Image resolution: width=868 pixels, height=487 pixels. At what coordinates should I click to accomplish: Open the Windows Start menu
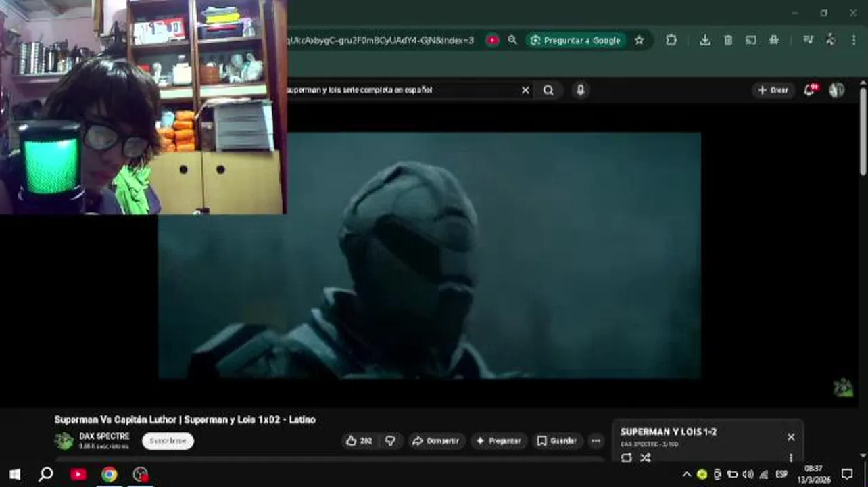pos(15,474)
